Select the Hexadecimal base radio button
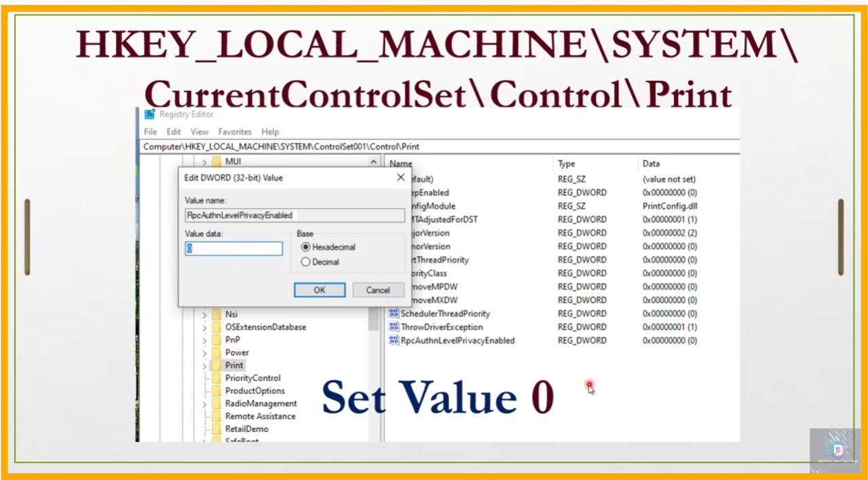Screen dimensions: 868x480 click(305, 247)
